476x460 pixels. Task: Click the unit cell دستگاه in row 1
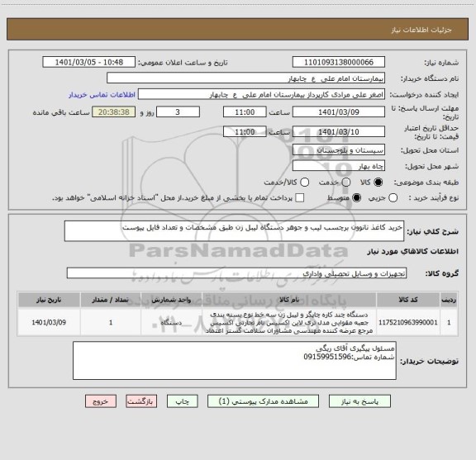point(171,322)
